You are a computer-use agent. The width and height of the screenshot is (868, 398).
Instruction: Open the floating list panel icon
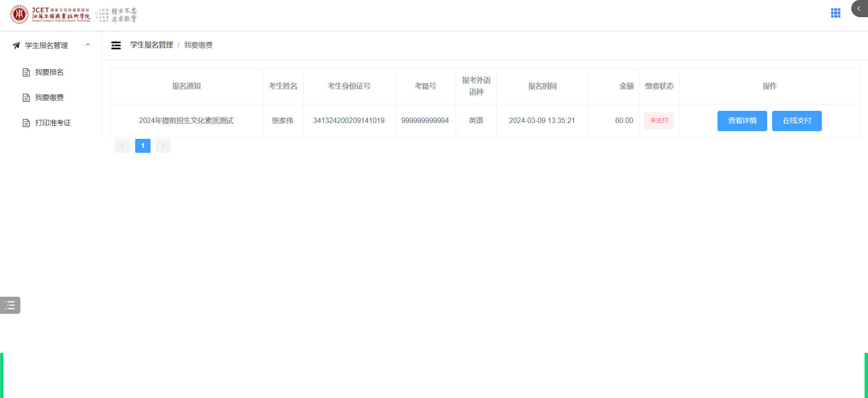(x=10, y=305)
